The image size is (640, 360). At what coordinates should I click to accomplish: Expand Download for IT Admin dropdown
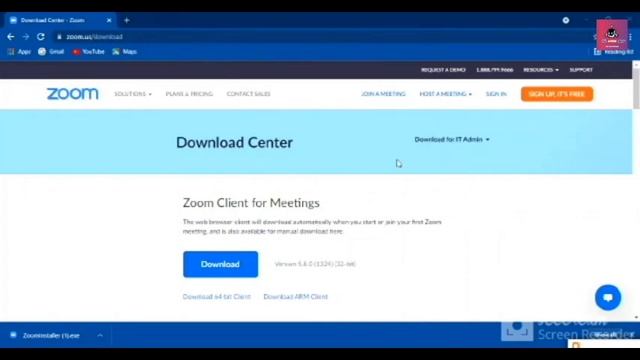pyautogui.click(x=452, y=140)
